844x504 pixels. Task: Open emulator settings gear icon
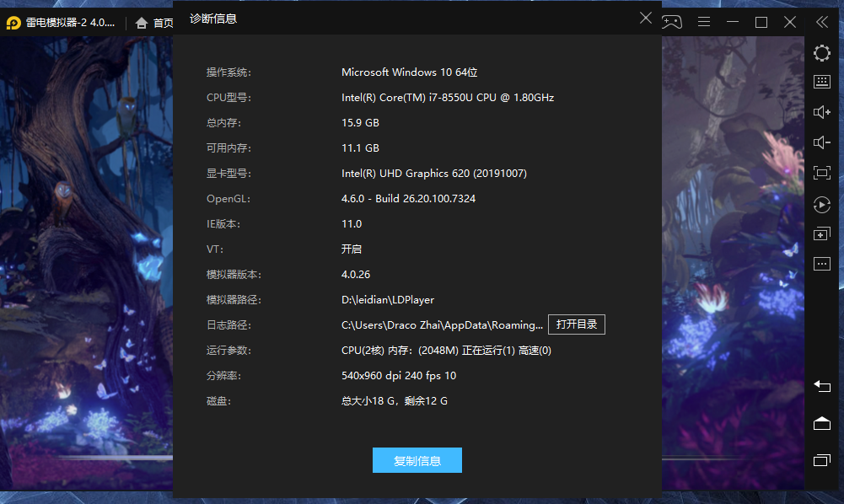coord(821,54)
